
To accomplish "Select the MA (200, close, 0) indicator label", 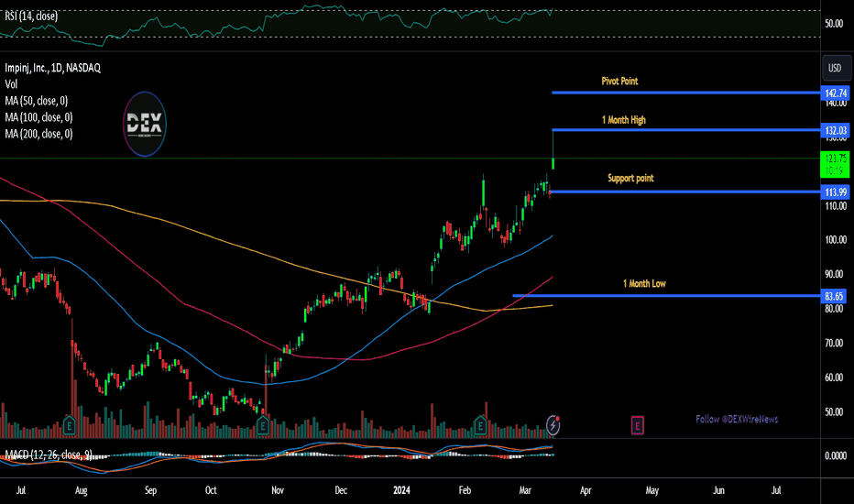I will click(x=38, y=134).
